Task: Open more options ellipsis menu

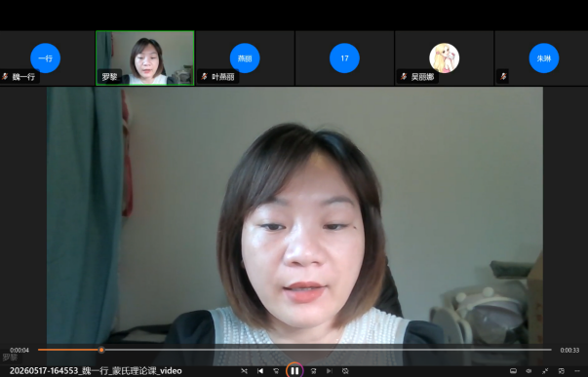Action: (x=577, y=371)
